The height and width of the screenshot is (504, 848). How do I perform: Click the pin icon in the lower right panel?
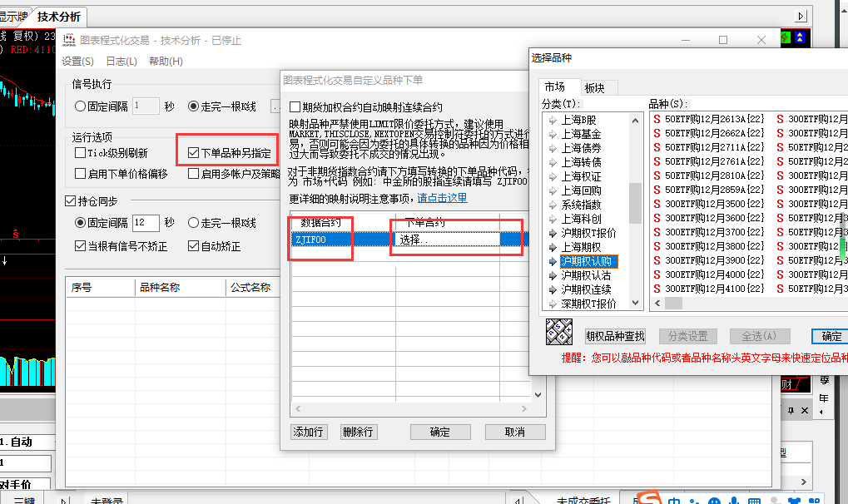click(791, 411)
